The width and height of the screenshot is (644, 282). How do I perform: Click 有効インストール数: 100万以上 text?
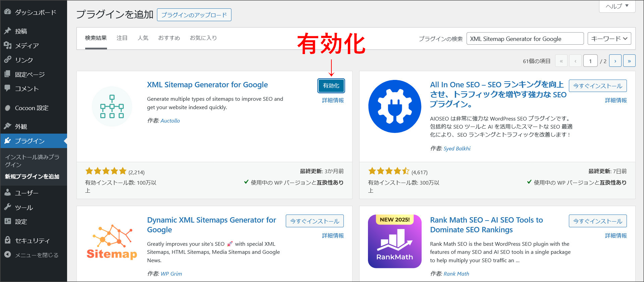pyautogui.click(x=121, y=186)
